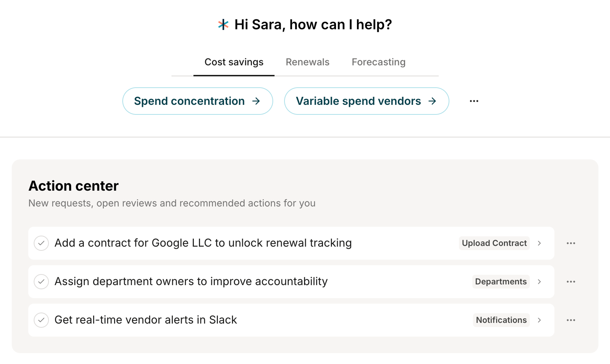Open the Departments link tag
610x364 pixels.
[x=501, y=282]
